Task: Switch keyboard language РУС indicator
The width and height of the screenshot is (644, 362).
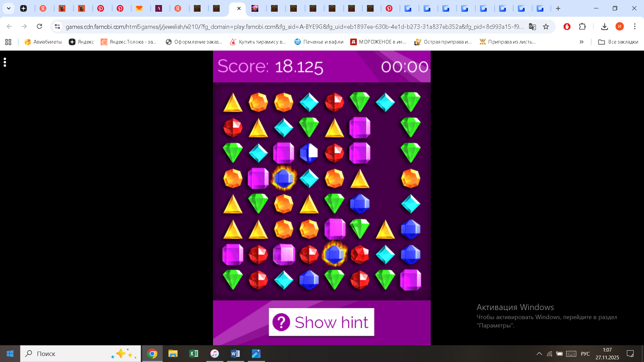Action: click(x=585, y=354)
